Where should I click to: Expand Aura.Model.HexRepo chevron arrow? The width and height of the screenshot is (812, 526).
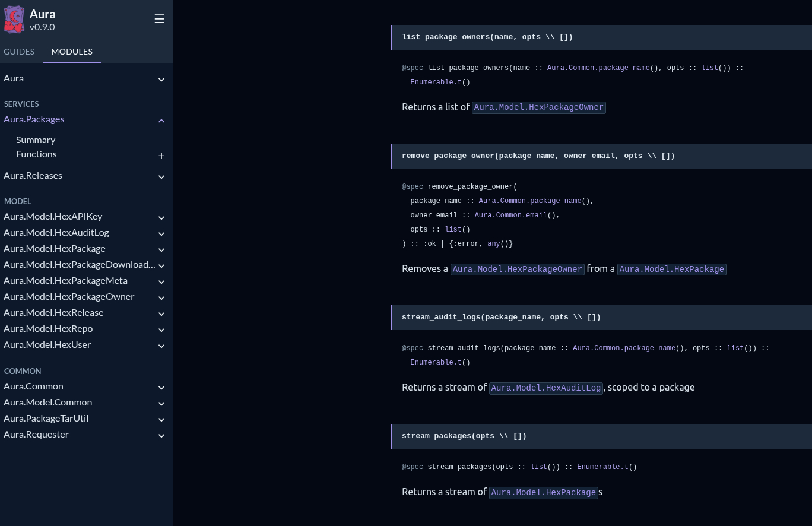[161, 330]
